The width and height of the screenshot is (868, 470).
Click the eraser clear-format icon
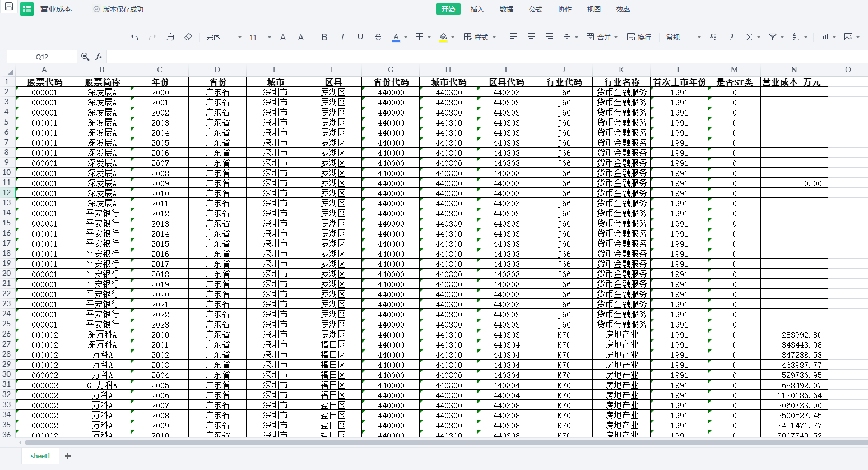point(188,37)
